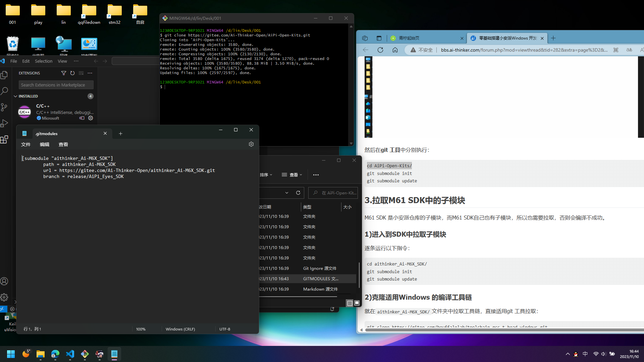The width and height of the screenshot is (644, 362).
Task: Close the .gitmodules tab
Action: [x=105, y=133]
